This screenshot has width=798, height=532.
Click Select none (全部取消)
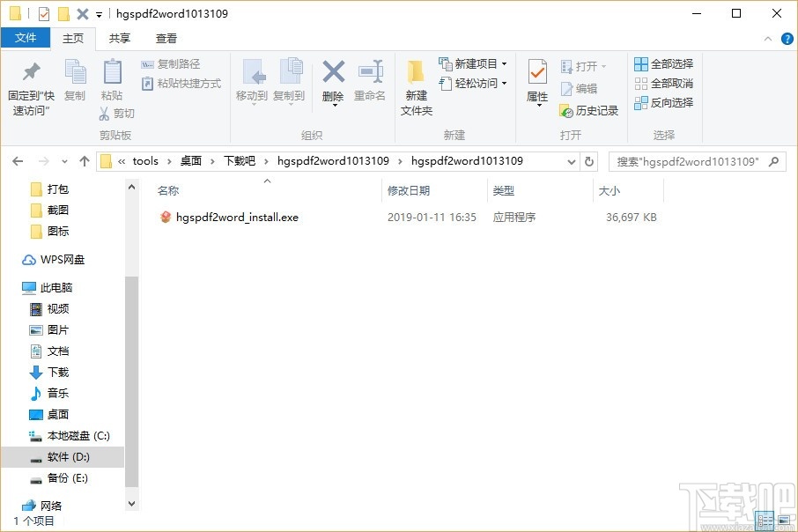tap(663, 84)
